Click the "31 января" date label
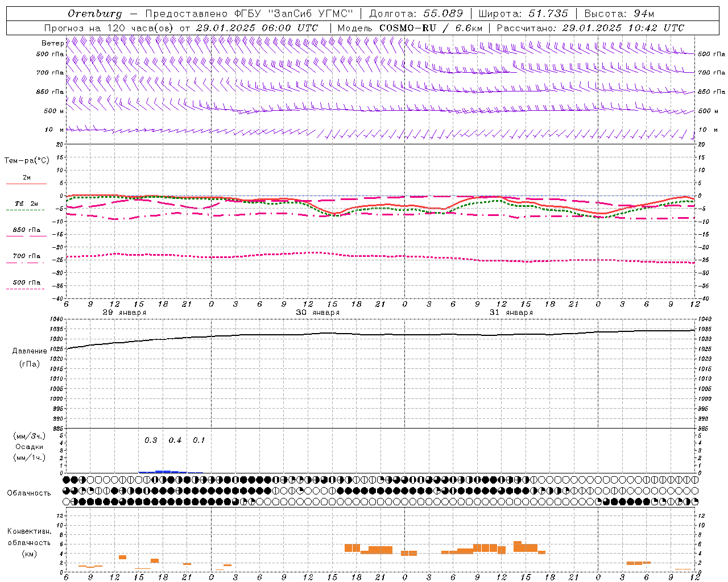Image resolution: width=728 pixels, height=582 pixels. click(x=511, y=313)
